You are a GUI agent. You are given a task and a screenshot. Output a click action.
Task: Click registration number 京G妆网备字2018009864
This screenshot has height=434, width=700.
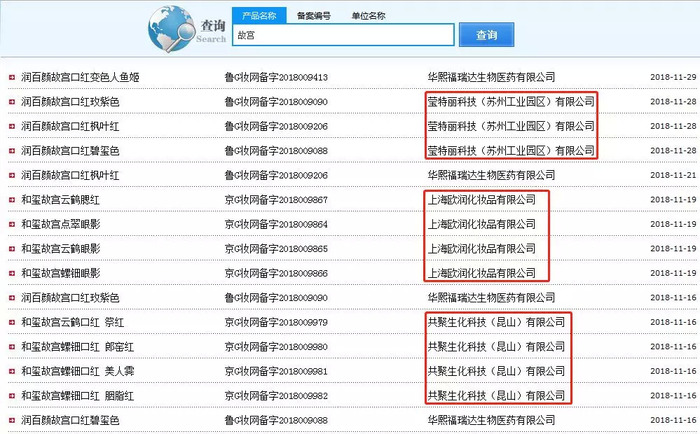point(276,224)
